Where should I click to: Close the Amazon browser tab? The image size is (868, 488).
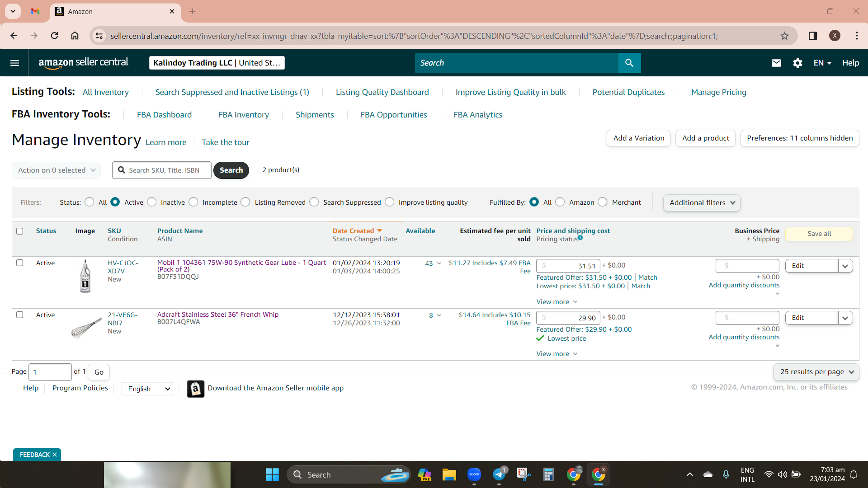coord(172,11)
